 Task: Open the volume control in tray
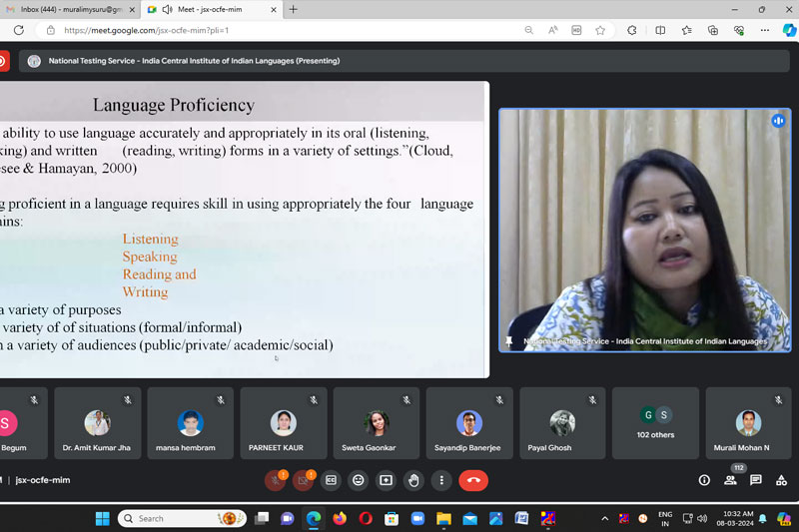[702, 518]
